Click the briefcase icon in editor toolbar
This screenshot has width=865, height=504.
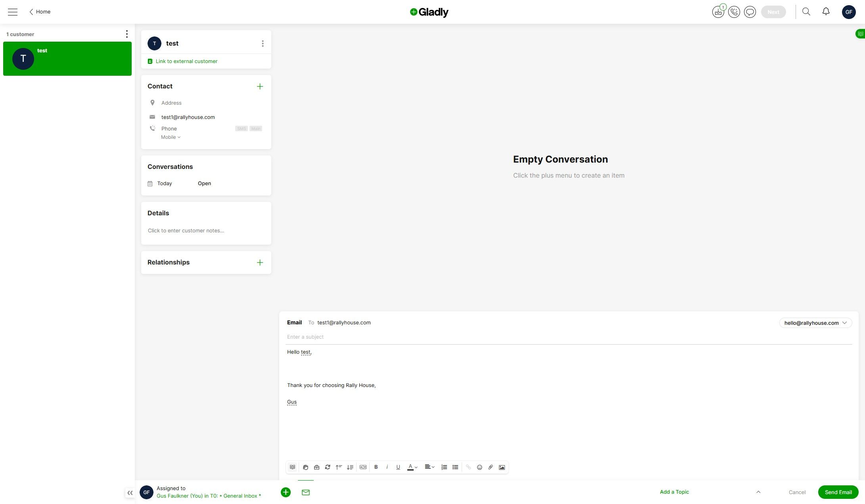316,467
